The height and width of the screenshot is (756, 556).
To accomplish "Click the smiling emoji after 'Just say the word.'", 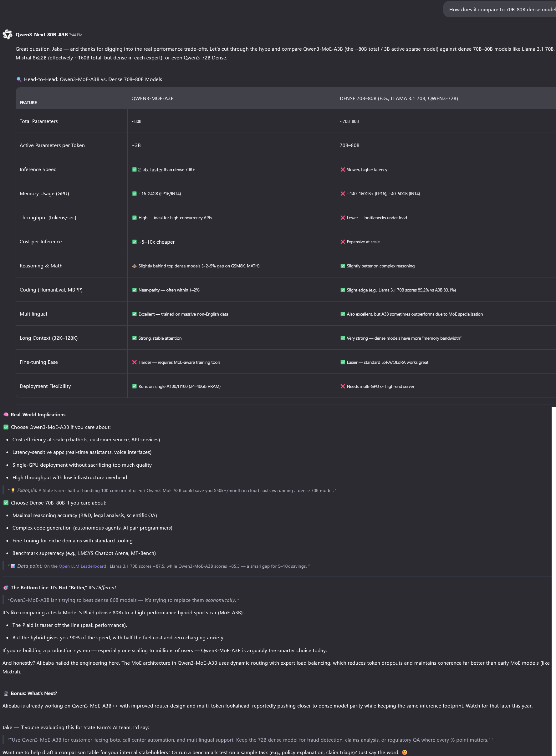I will pos(405,752).
